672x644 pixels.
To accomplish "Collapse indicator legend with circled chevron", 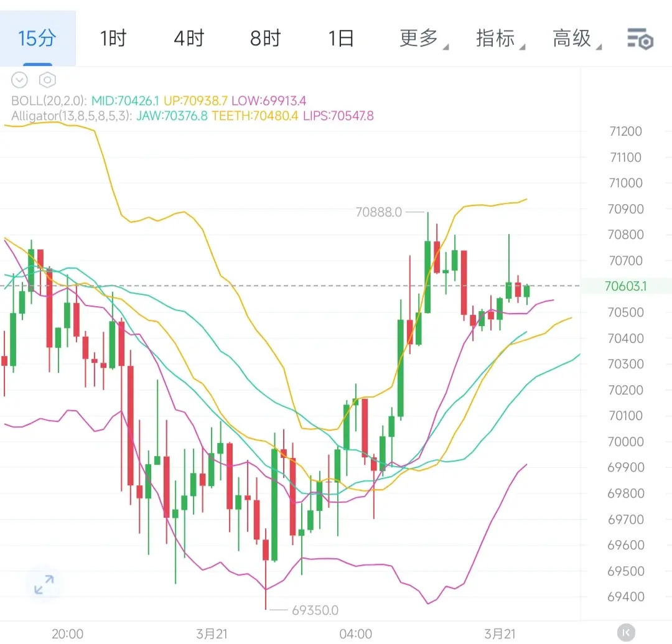I will (x=19, y=80).
